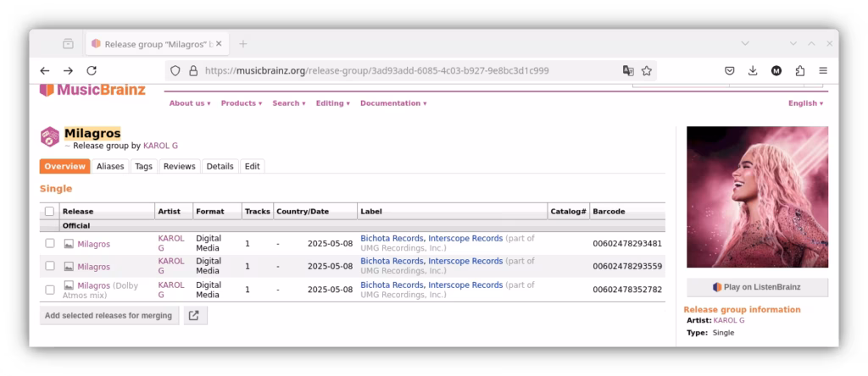
Task: Click the padlock site info icon
Action: coord(193,71)
